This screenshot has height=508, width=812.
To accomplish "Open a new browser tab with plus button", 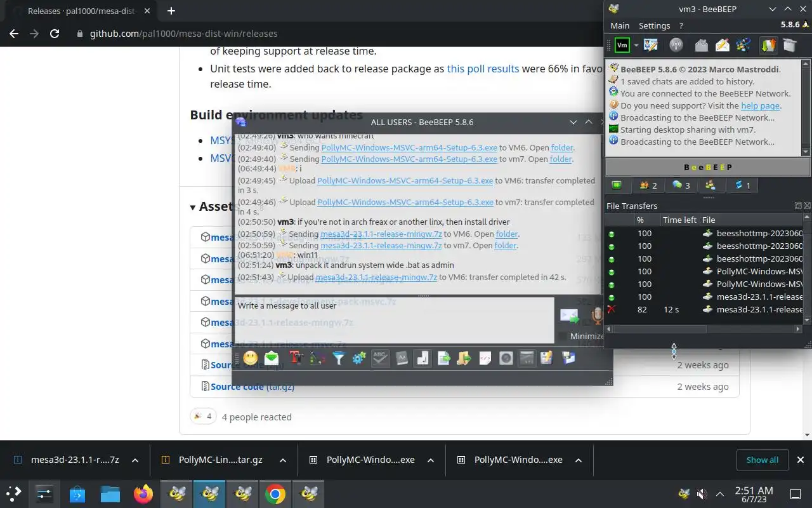I will click(171, 11).
